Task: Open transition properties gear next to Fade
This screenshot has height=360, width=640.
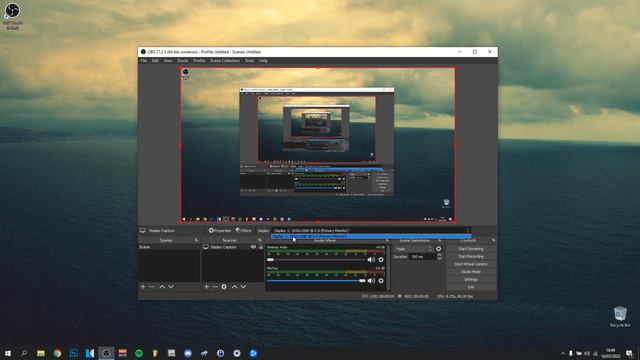Action: (x=439, y=249)
